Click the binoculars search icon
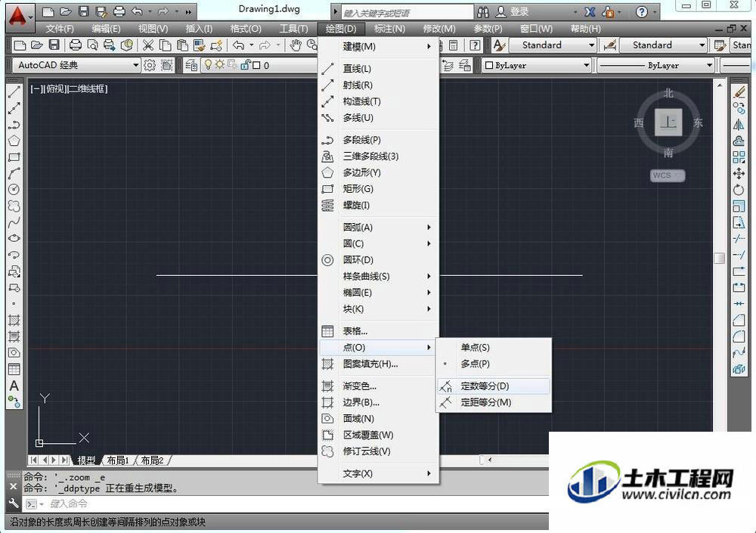The height and width of the screenshot is (533, 756). [x=482, y=11]
